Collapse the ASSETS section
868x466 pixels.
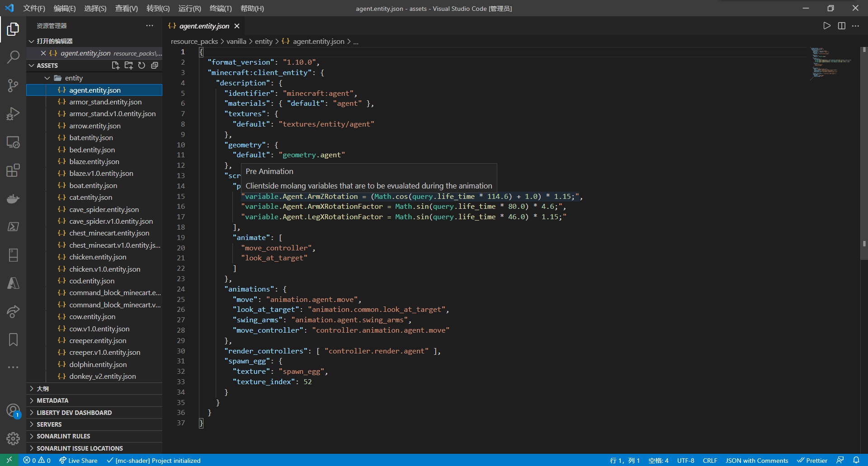32,66
